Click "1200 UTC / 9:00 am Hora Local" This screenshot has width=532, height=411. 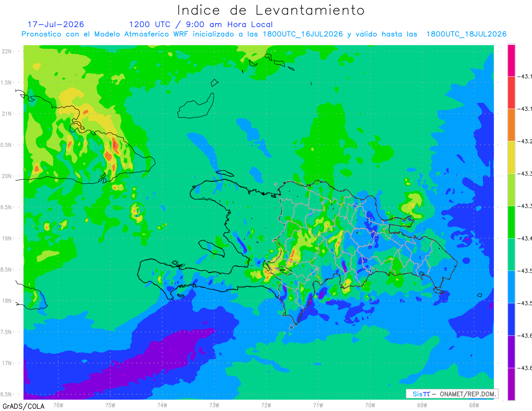pyautogui.click(x=201, y=24)
